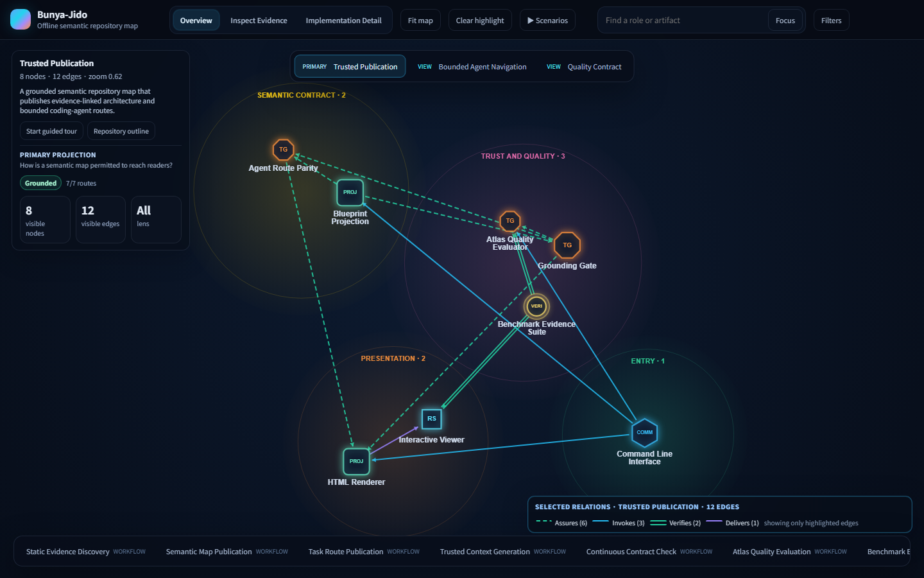Open the Implementation Detail tab
924x578 pixels.
pyautogui.click(x=343, y=21)
